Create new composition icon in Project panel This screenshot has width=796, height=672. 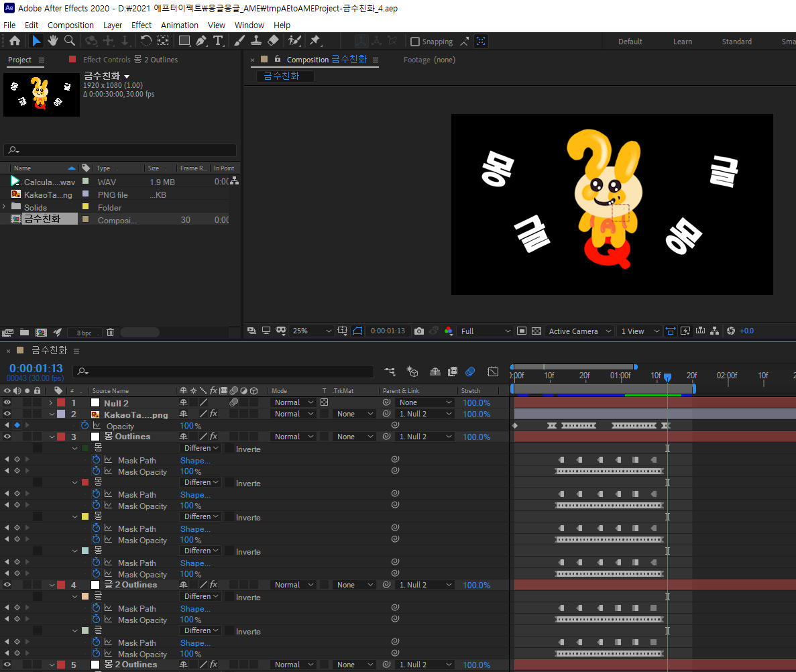click(41, 333)
